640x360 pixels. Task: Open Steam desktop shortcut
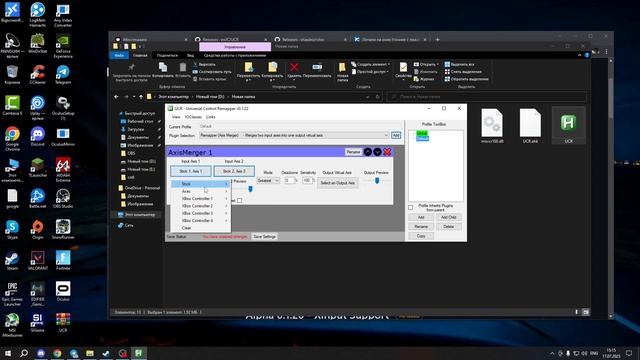coord(12,261)
